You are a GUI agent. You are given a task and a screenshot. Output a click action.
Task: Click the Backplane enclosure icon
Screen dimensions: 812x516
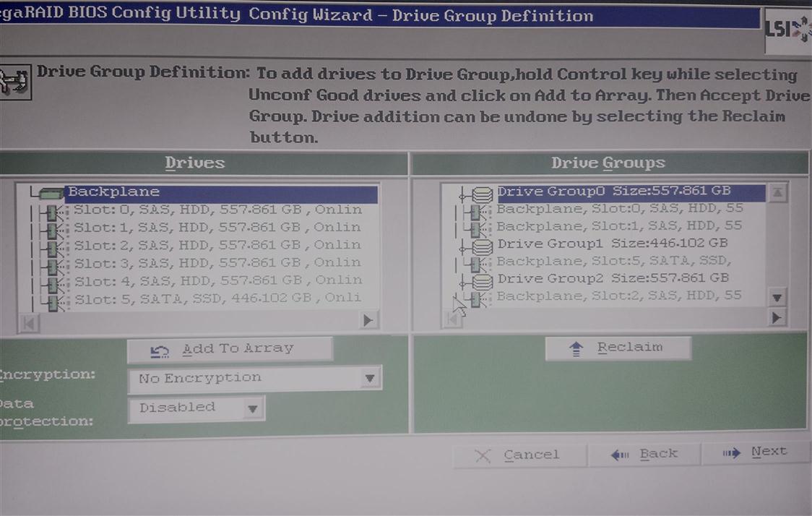click(x=51, y=194)
